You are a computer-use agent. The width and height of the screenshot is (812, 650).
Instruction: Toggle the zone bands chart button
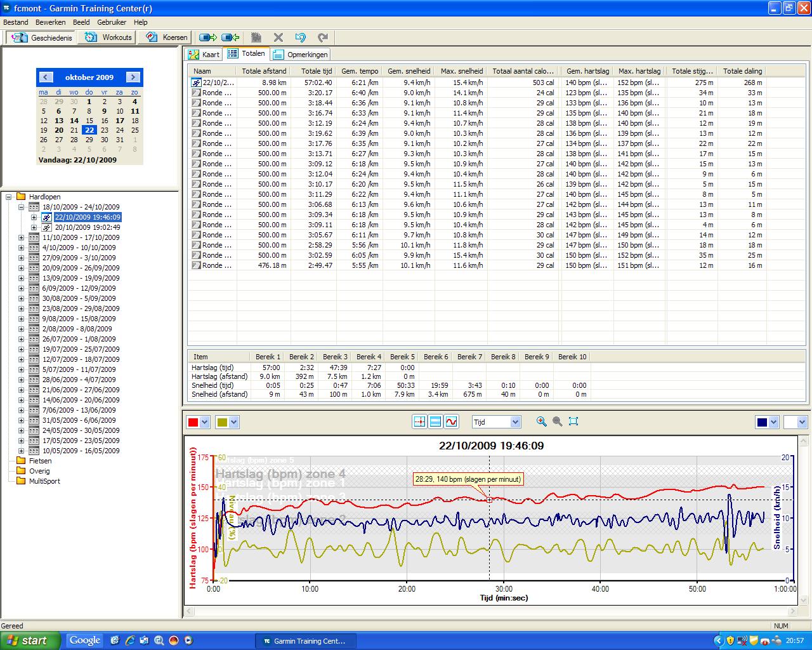[x=435, y=421]
